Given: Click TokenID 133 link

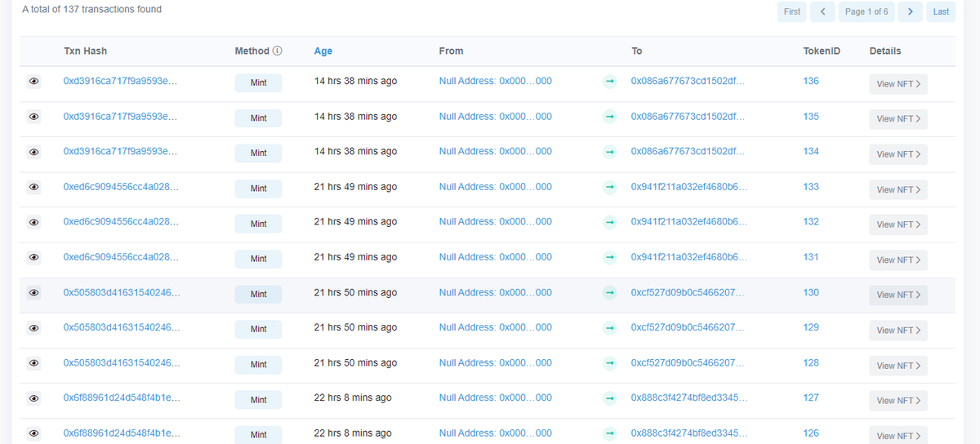Looking at the screenshot, I should (811, 186).
